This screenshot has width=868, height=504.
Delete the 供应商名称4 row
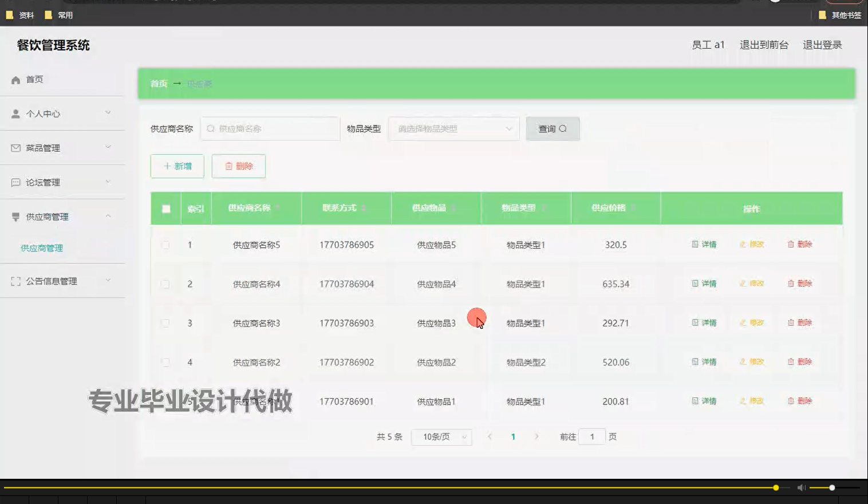(x=800, y=283)
